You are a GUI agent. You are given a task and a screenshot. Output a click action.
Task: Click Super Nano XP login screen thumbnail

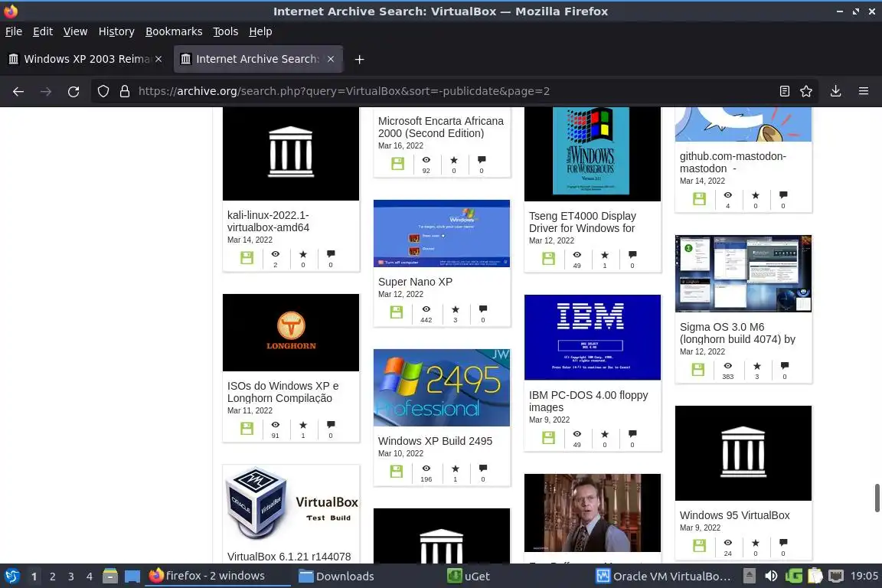442,234
